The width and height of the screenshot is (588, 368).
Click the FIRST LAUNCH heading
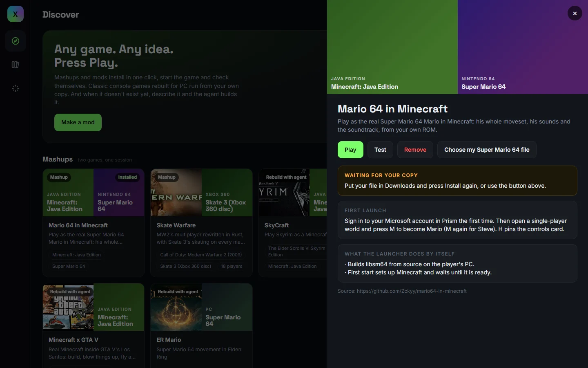pos(365,211)
